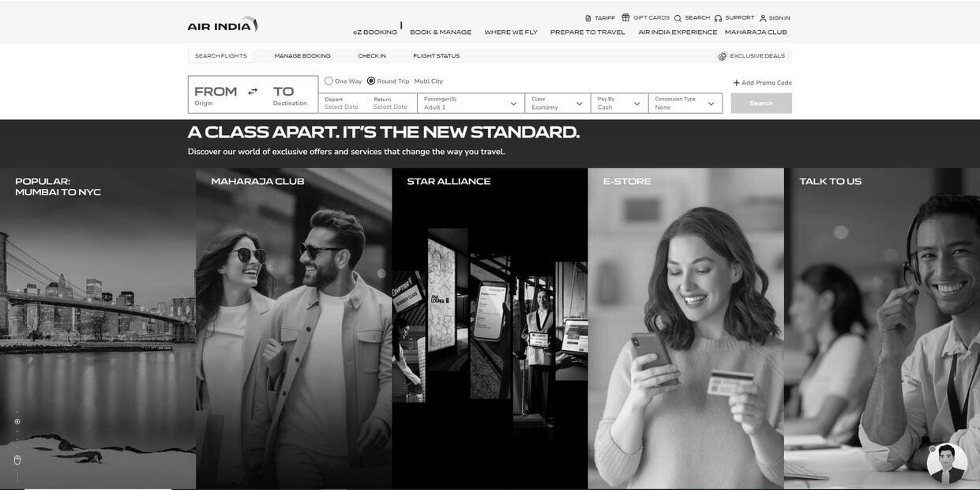Swap origin and destination arrows
This screenshot has width=980, height=490.
253,92
